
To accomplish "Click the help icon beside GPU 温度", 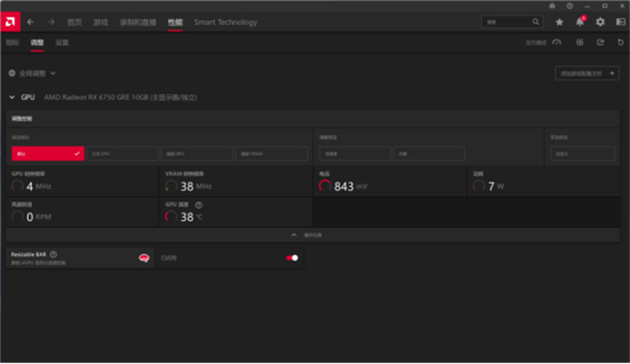I will [199, 205].
